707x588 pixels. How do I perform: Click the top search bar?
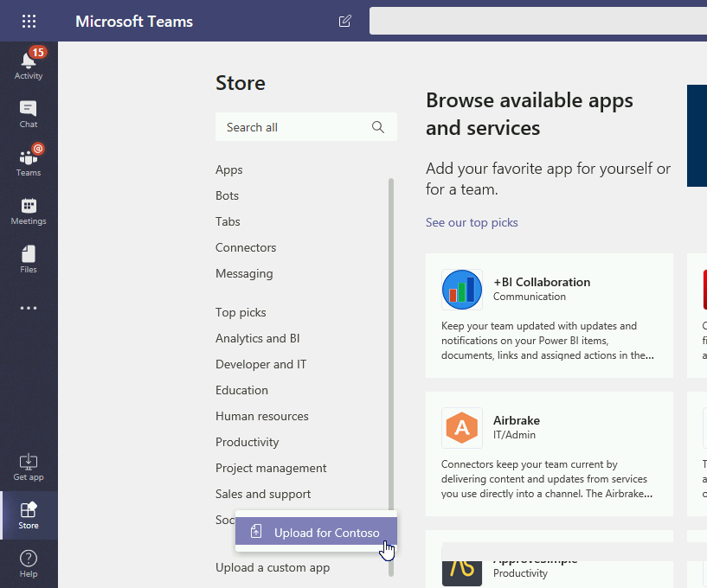[538, 21]
